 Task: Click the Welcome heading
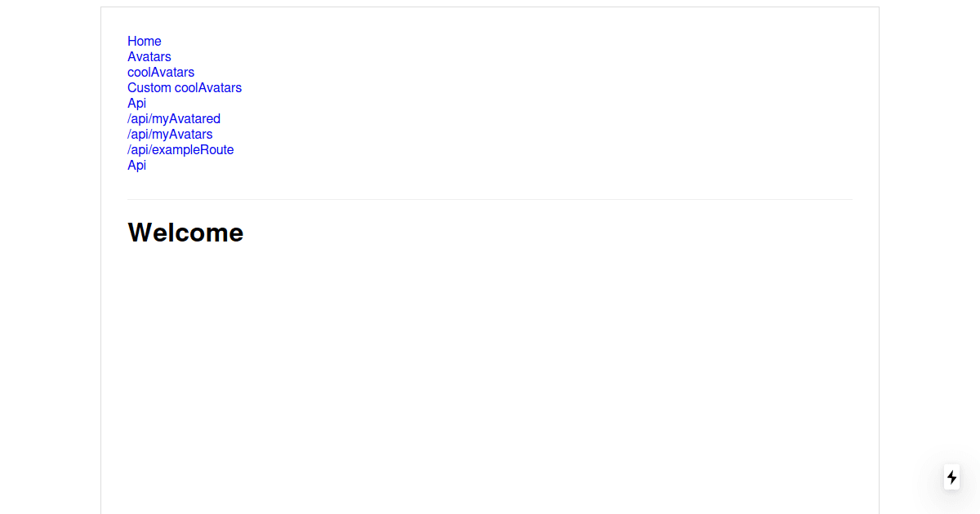[185, 233]
